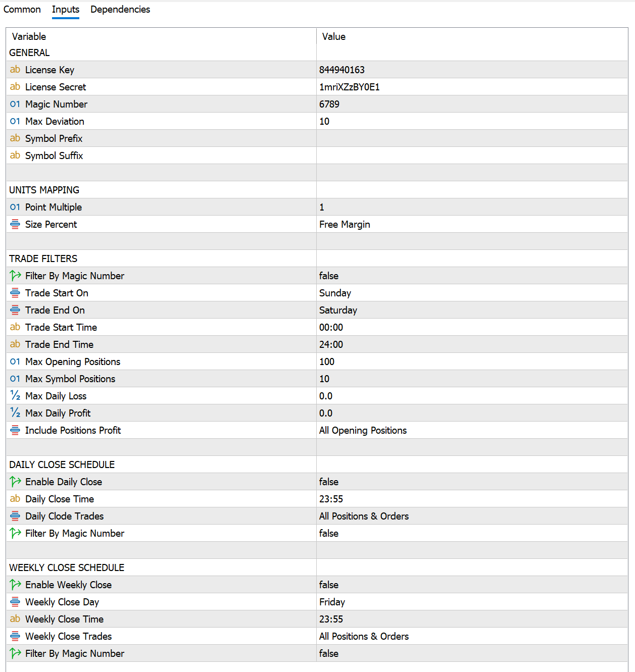
Task: Open the Weekly Close Day "Friday" dropdown
Action: click(332, 602)
